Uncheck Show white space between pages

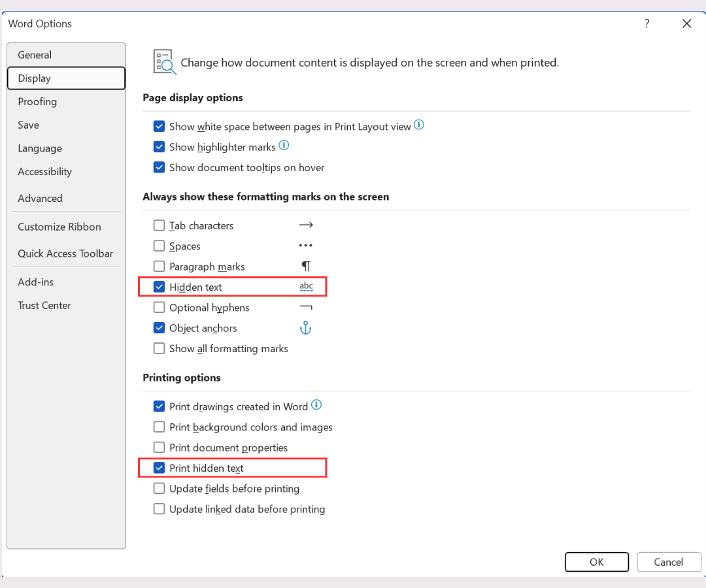tap(159, 126)
